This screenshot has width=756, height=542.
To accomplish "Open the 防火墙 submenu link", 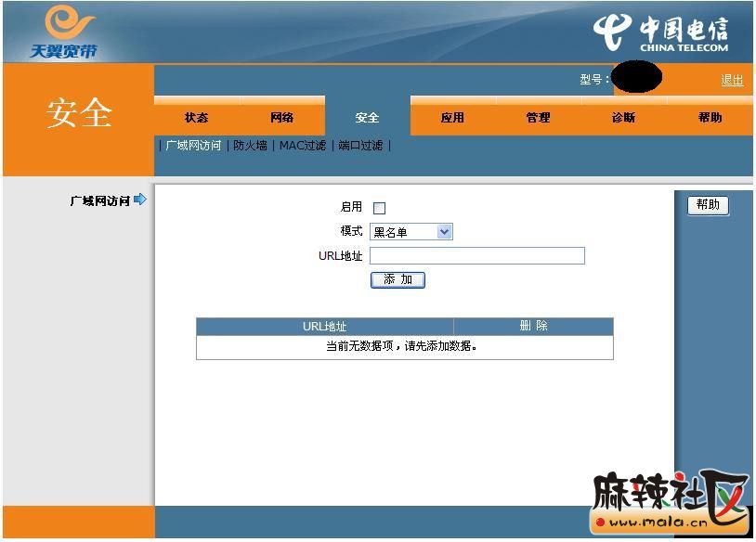I will tap(250, 146).
